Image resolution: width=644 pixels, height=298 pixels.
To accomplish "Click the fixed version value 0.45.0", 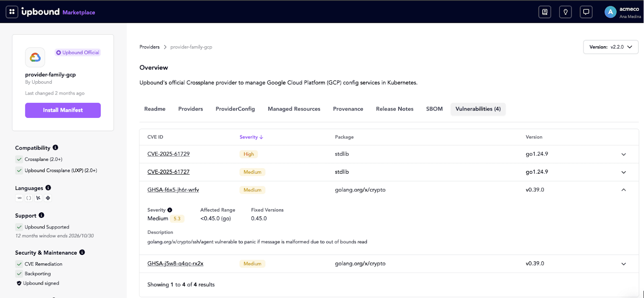I will [x=259, y=218].
